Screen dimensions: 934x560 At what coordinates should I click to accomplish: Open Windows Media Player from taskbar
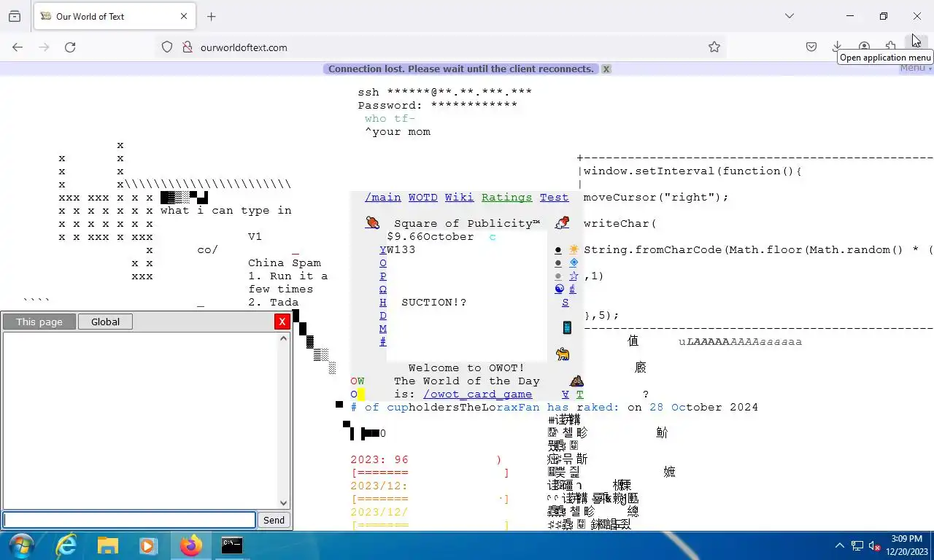tap(148, 545)
